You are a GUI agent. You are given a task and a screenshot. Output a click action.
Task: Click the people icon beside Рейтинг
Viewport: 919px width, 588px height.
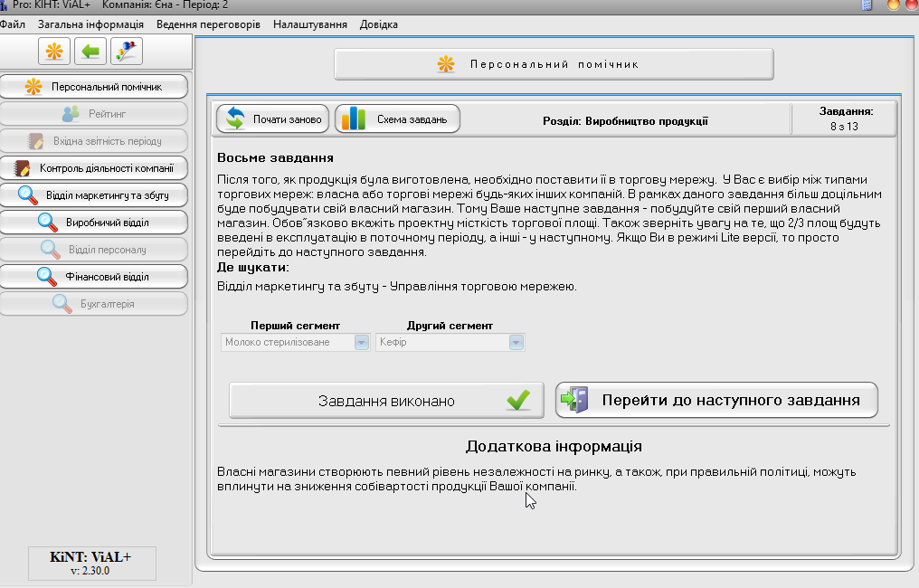(71, 114)
